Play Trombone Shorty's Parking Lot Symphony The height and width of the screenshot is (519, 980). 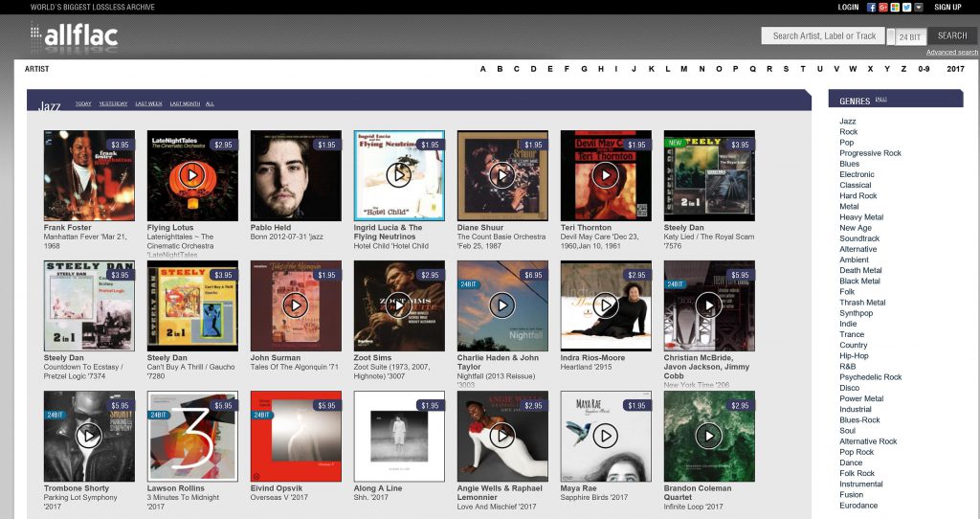pos(89,436)
